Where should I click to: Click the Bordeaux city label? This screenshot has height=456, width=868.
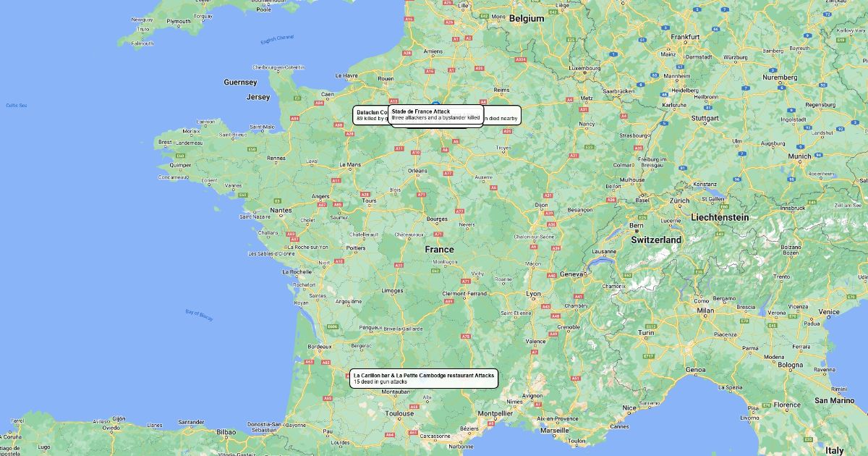pyautogui.click(x=320, y=347)
